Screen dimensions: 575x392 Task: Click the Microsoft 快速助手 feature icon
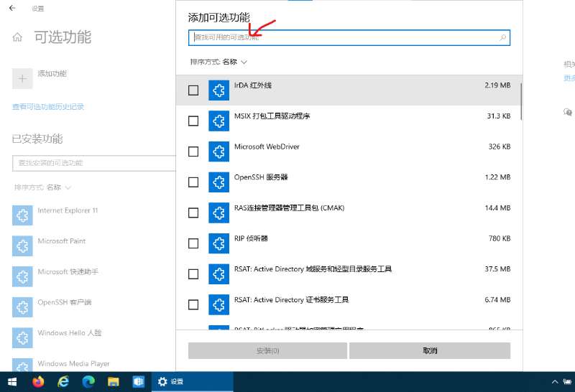pyautogui.click(x=22, y=276)
